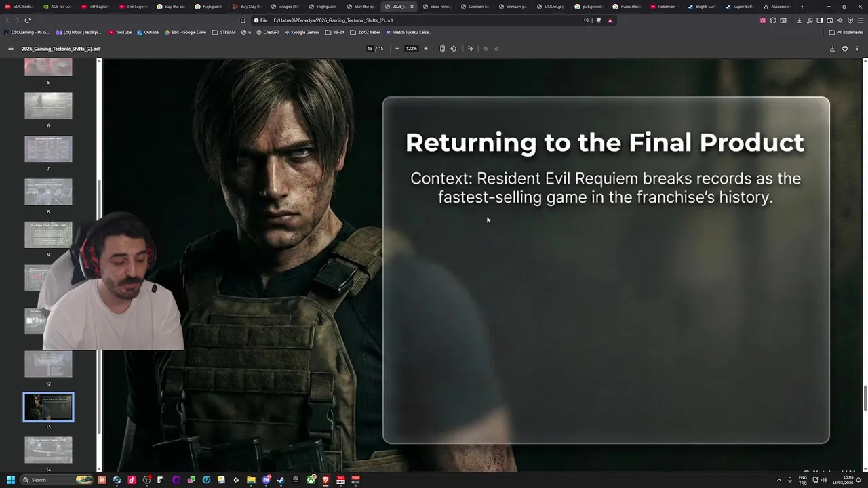Image resolution: width=868 pixels, height=488 pixels.
Task: Switch to the xbox helix tab
Action: point(437,7)
